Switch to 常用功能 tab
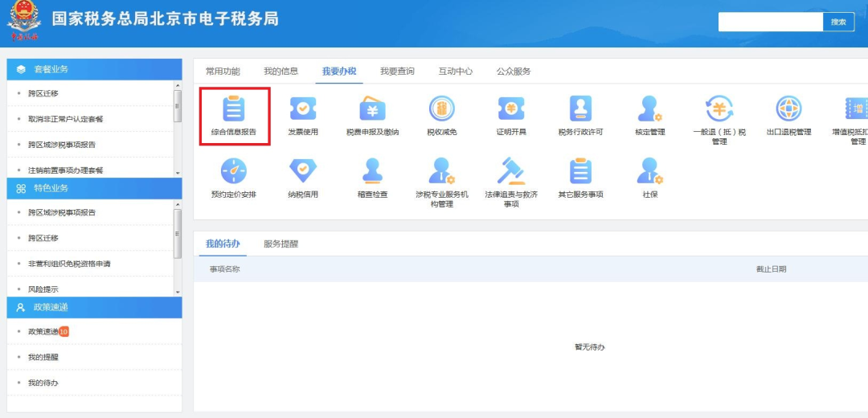This screenshot has height=418, width=868. [x=223, y=72]
